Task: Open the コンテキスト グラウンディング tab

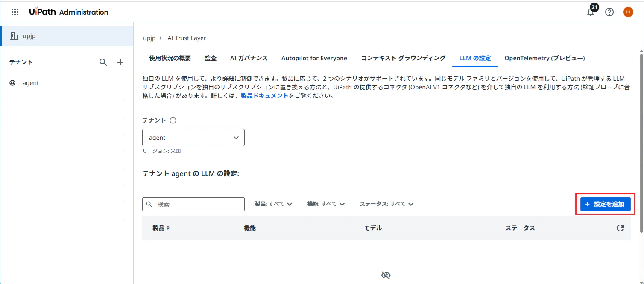Action: (x=403, y=58)
